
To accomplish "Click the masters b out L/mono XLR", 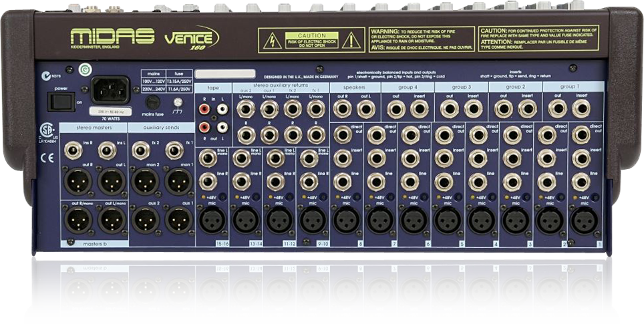I will 112,220.
